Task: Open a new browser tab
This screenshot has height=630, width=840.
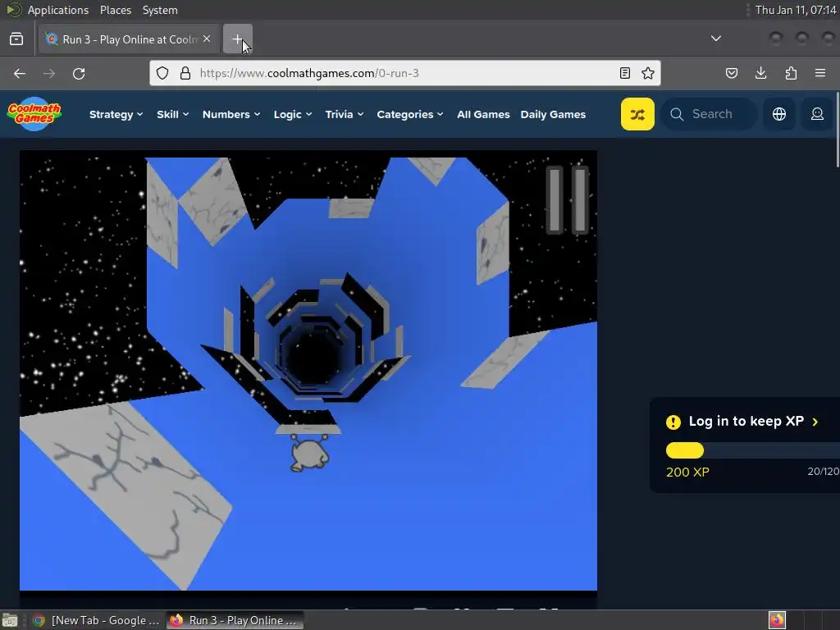Action: (x=237, y=39)
